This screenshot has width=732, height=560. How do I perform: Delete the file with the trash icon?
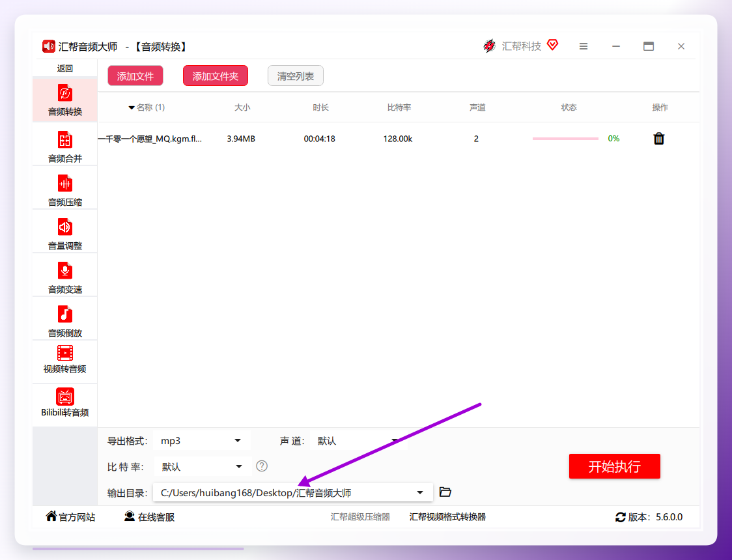tap(658, 139)
